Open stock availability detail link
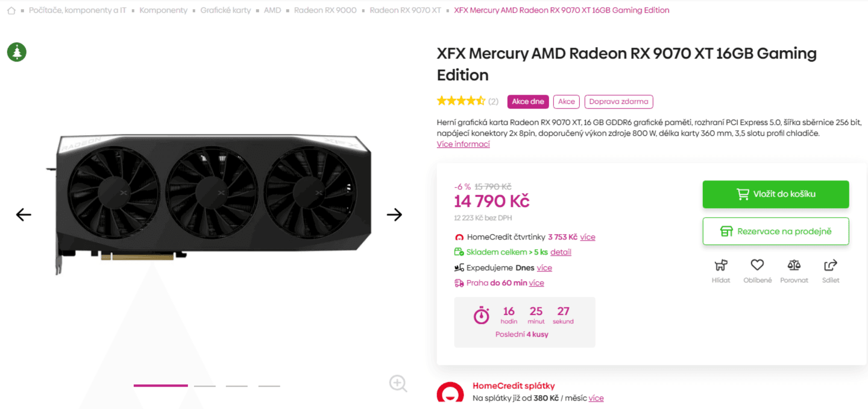 click(561, 252)
